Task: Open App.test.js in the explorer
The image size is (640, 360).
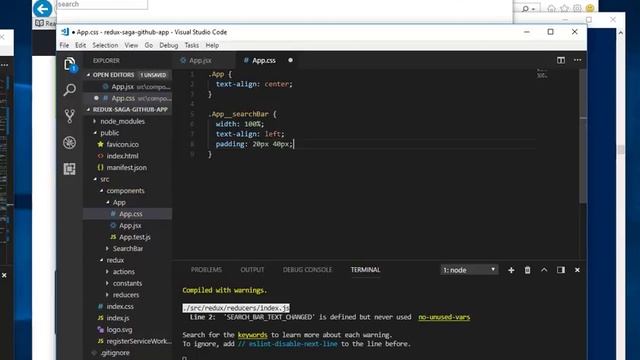Action: click(135, 237)
